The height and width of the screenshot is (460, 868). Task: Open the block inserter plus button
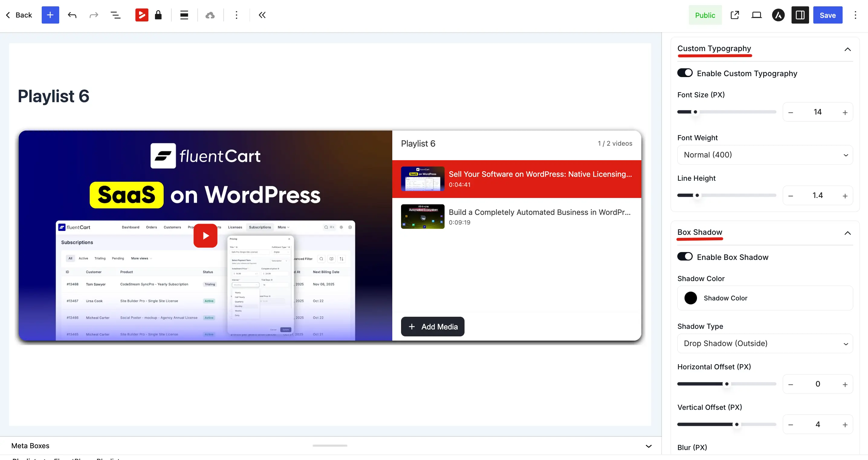point(50,15)
